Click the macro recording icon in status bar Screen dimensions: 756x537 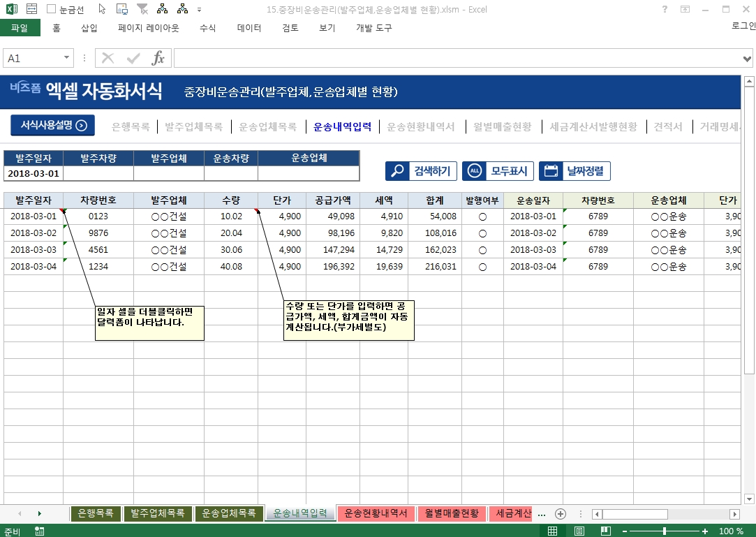[39, 531]
